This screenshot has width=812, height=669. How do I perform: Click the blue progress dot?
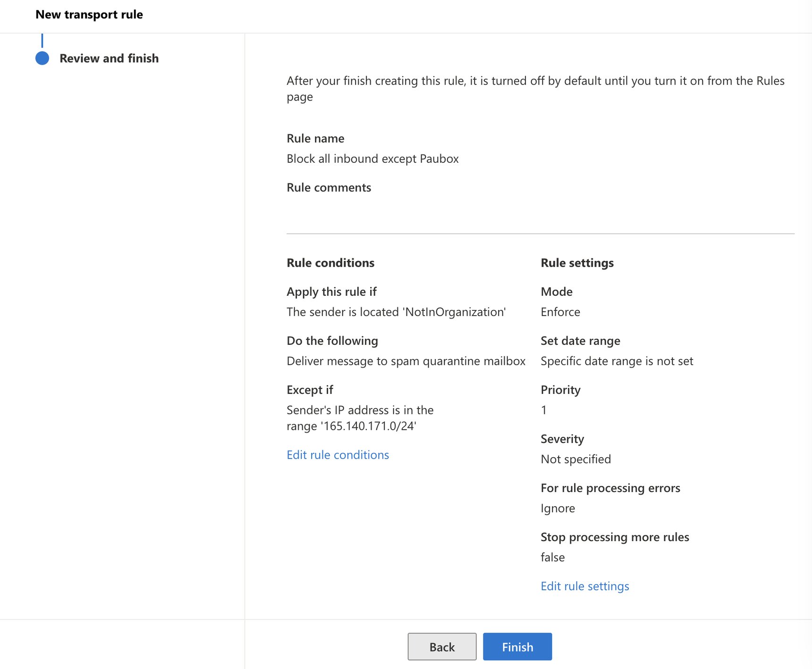click(42, 58)
